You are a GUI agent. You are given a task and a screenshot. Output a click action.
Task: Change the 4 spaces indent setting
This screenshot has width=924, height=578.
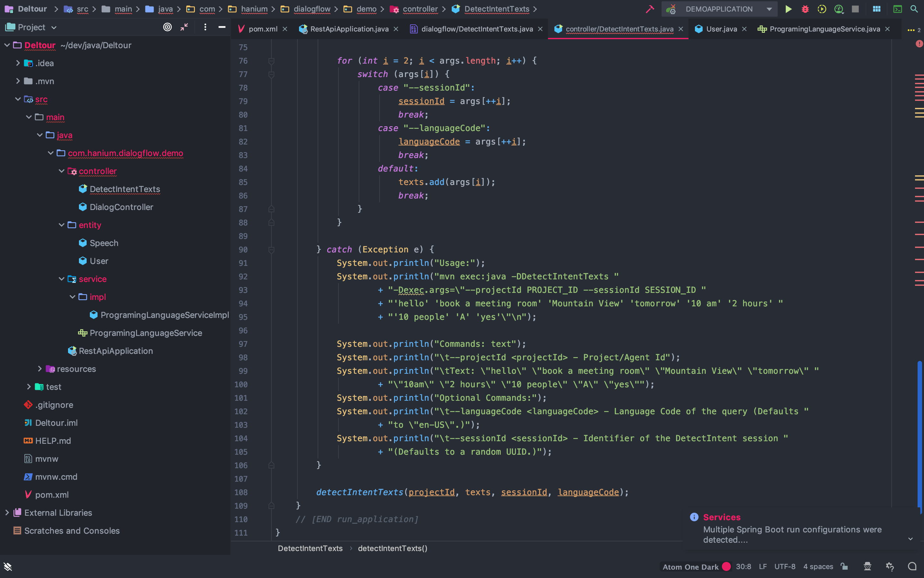pyautogui.click(x=818, y=566)
